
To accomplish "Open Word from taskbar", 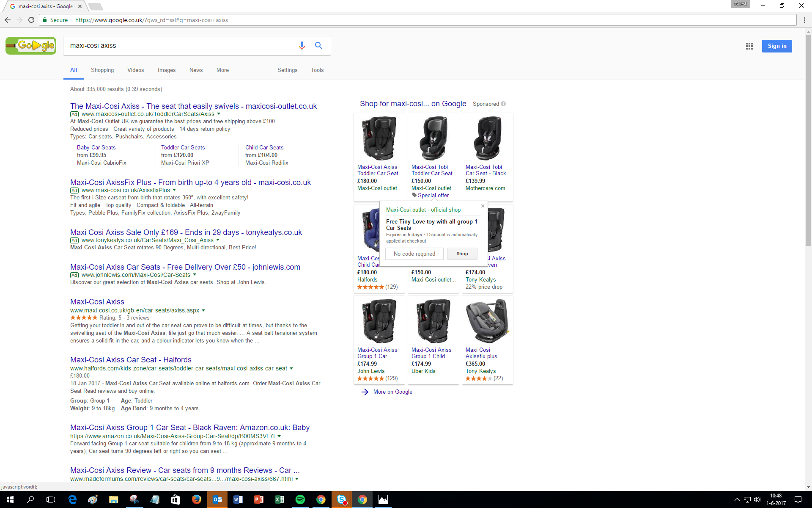I will (238, 500).
